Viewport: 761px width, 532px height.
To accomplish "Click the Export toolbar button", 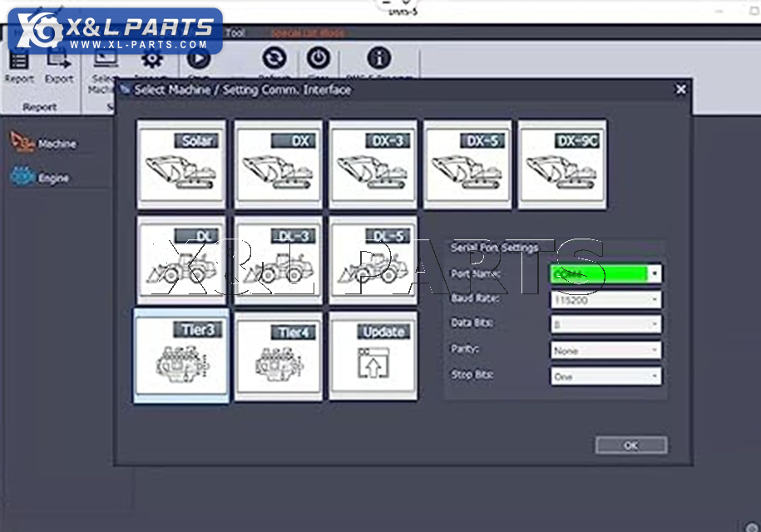I will [59, 66].
